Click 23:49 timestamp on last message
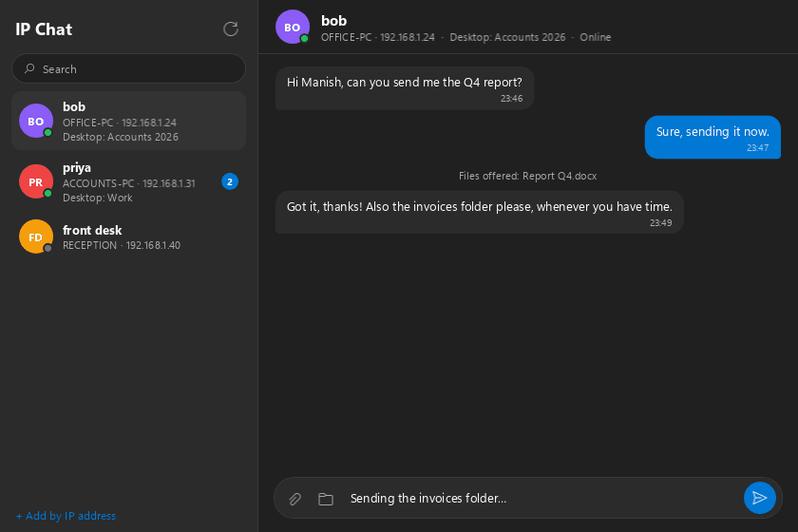 coord(660,223)
